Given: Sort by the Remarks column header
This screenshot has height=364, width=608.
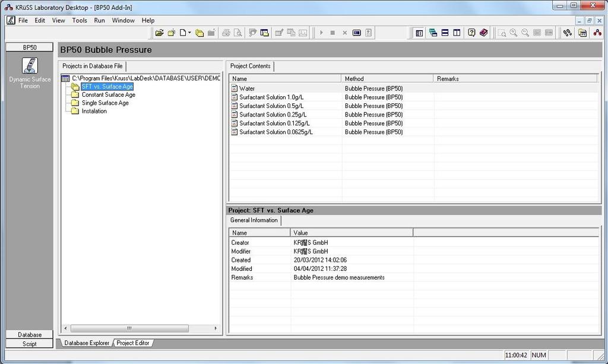Looking at the screenshot, I should coord(515,79).
